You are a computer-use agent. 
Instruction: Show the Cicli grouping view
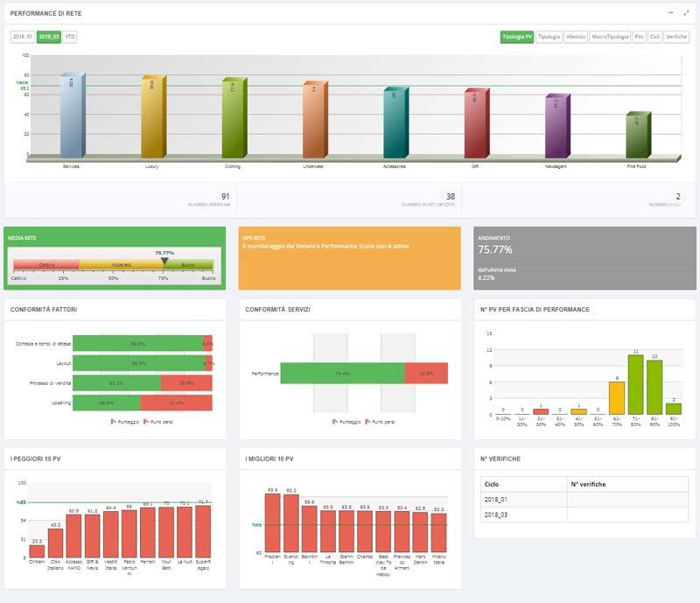tap(654, 37)
